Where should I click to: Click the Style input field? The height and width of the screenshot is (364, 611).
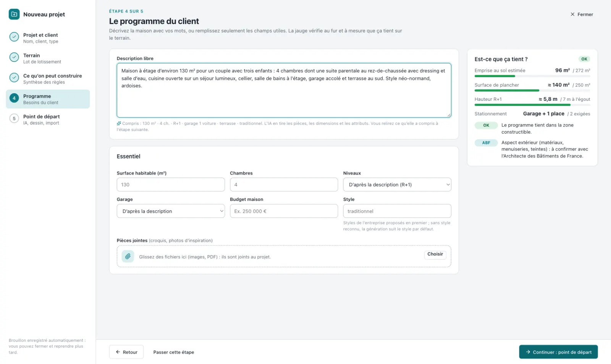click(397, 211)
